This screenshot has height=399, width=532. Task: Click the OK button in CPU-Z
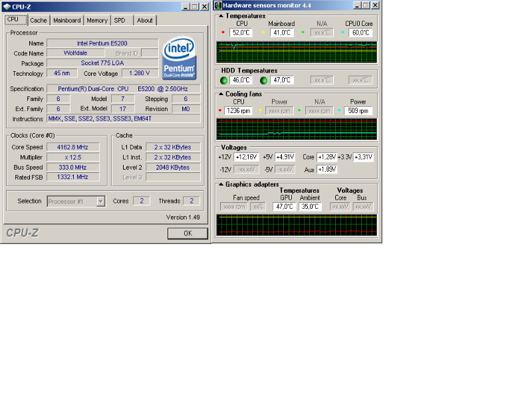pyautogui.click(x=188, y=233)
